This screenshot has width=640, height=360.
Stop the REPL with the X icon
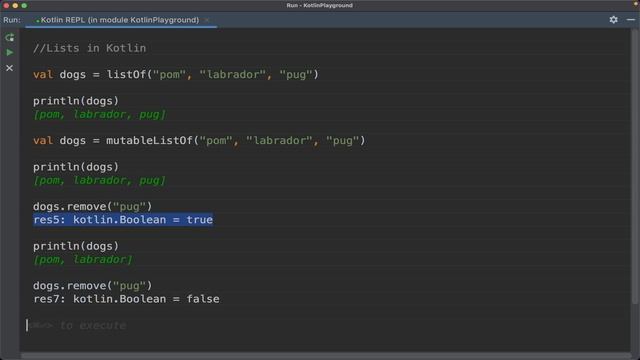(9, 68)
